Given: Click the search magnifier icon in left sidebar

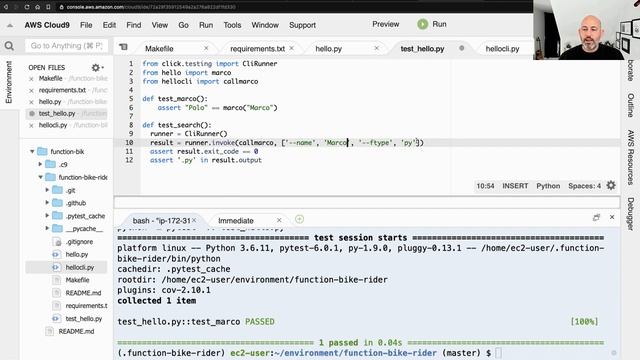Looking at the screenshot, I should tap(9, 46).
